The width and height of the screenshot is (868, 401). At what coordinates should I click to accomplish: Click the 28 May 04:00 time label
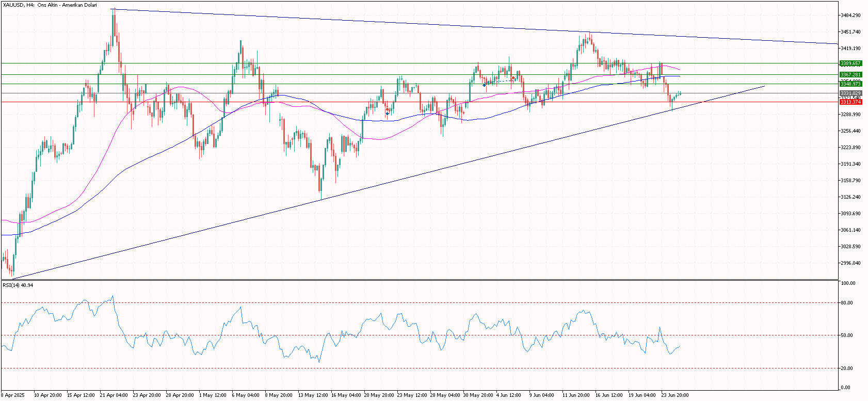(x=445, y=395)
